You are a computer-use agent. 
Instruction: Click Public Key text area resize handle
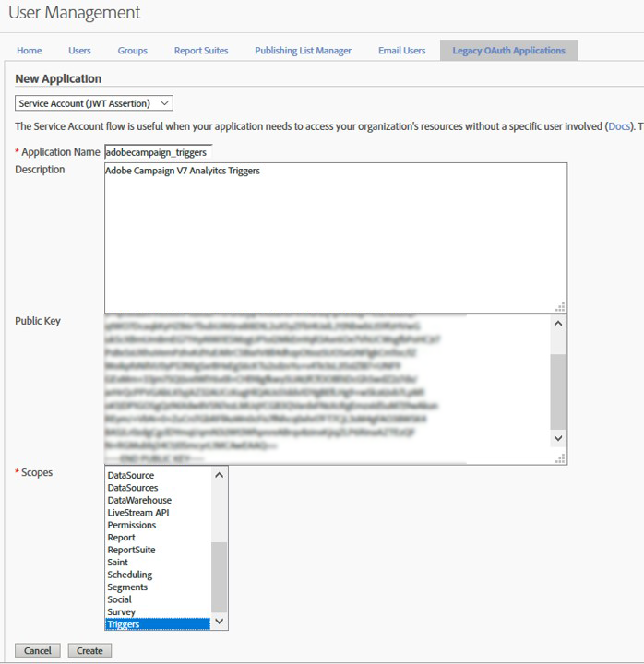click(x=560, y=458)
